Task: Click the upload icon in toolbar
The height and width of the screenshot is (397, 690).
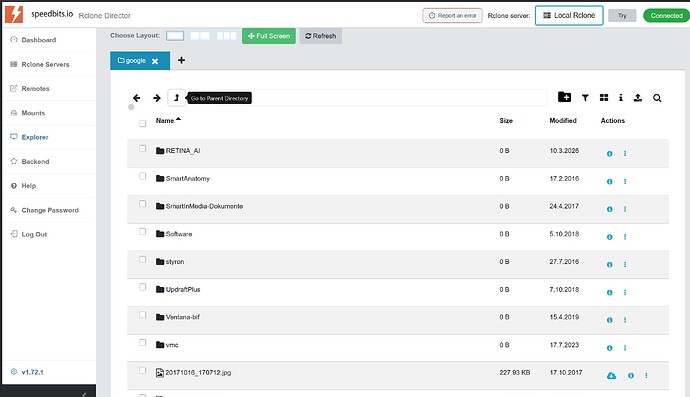Action: 637,98
